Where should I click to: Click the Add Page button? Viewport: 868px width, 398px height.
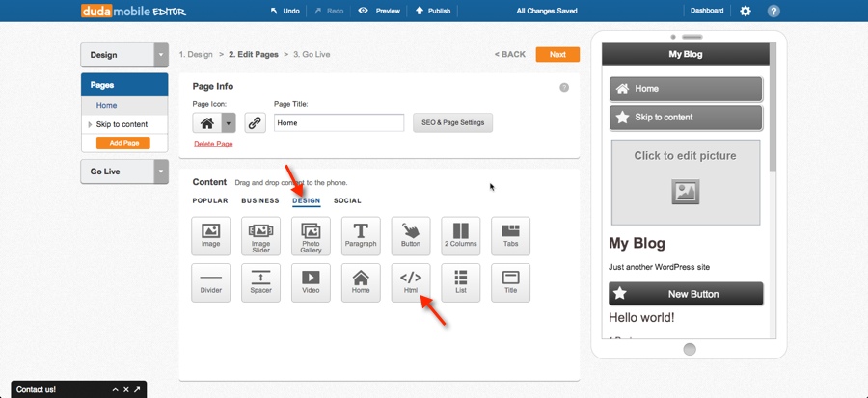[x=123, y=143]
